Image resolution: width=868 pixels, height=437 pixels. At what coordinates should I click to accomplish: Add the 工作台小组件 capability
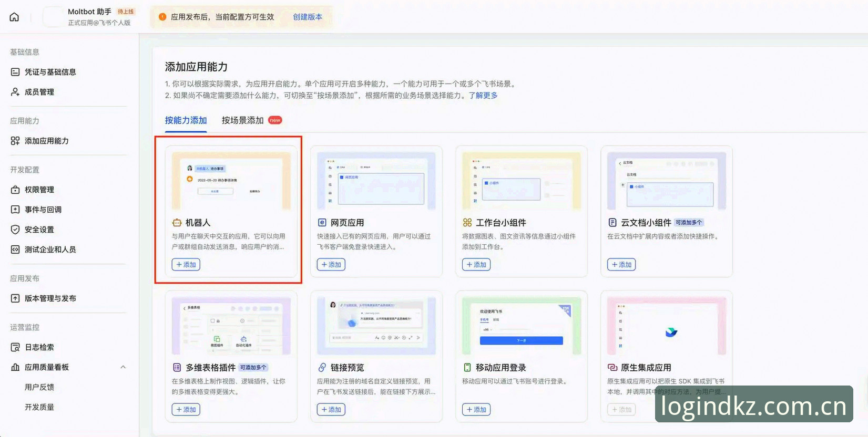click(476, 265)
